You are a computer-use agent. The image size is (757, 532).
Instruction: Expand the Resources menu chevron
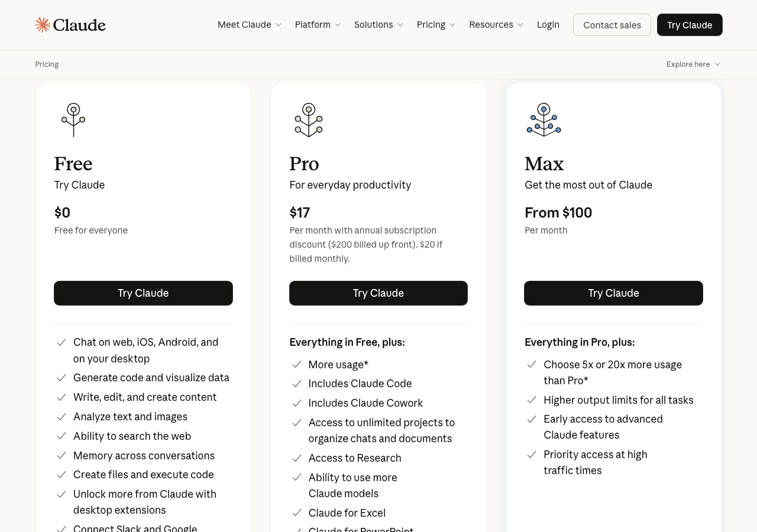[520, 25]
